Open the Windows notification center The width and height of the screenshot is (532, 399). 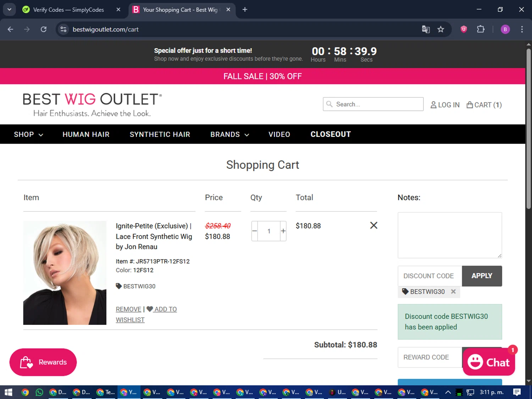tap(517, 392)
